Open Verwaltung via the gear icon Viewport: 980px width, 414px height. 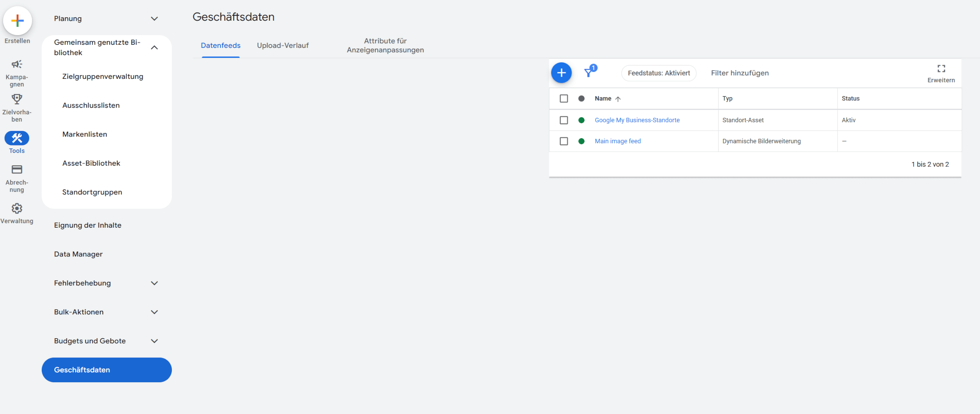coord(17,209)
